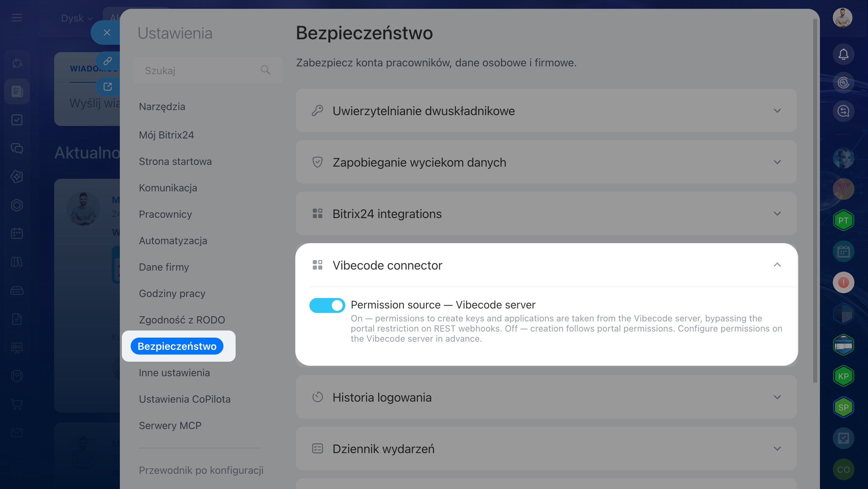The height and width of the screenshot is (489, 868).
Task: Open the red alert notification icon
Action: tap(843, 282)
